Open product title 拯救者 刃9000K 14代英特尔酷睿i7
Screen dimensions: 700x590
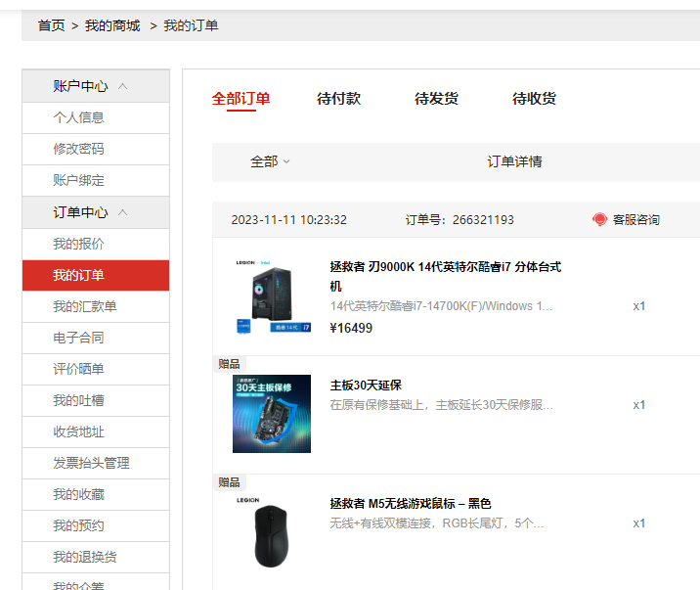446,277
